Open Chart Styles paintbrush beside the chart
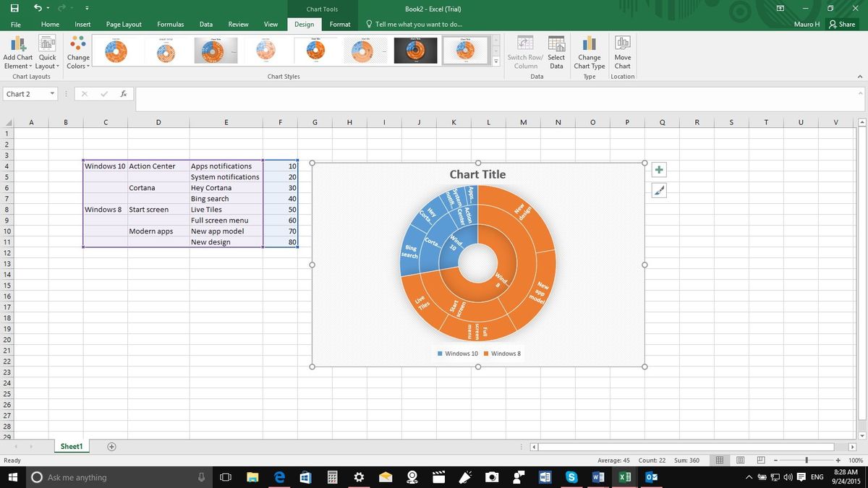This screenshot has height=488, width=868. (658, 190)
